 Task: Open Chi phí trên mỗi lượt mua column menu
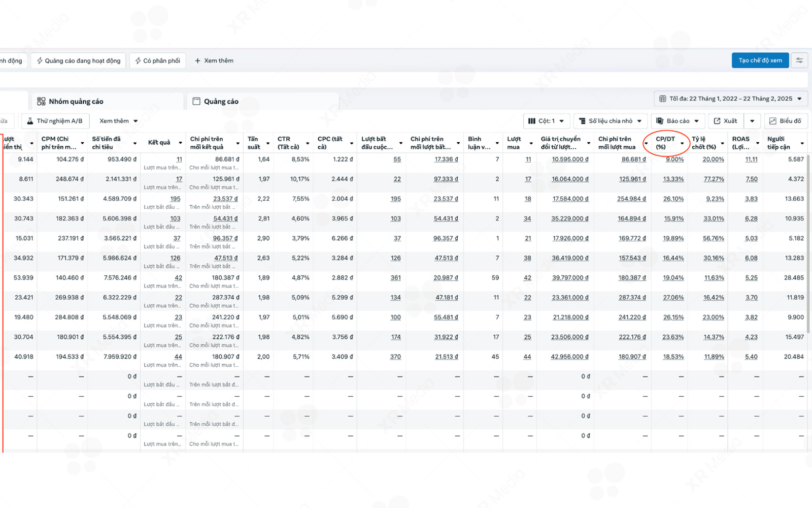pyautogui.click(x=646, y=143)
